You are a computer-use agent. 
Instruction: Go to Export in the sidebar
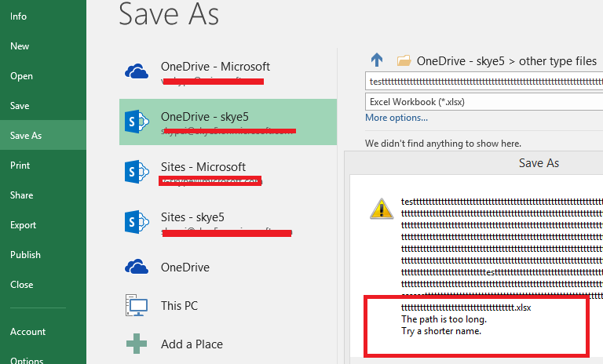[x=23, y=225]
